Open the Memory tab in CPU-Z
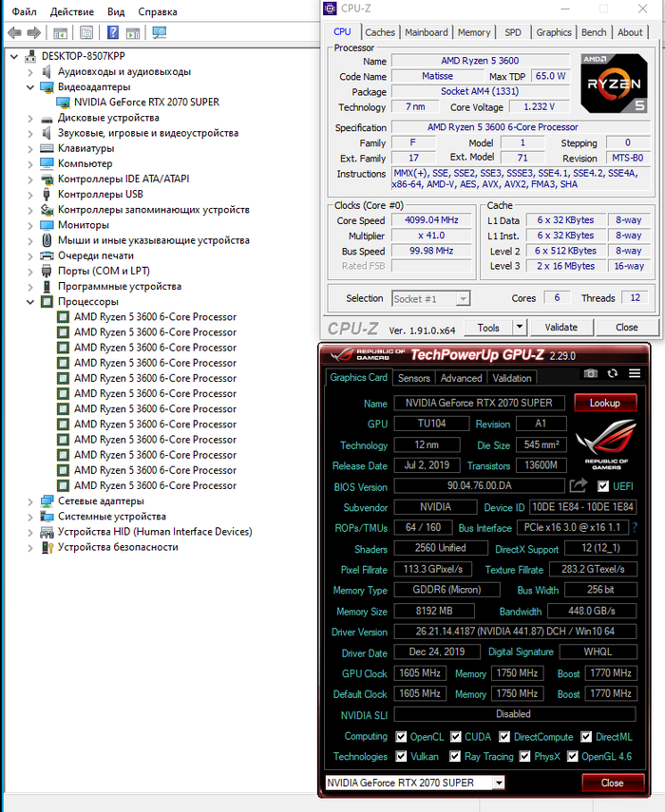 pyautogui.click(x=474, y=32)
